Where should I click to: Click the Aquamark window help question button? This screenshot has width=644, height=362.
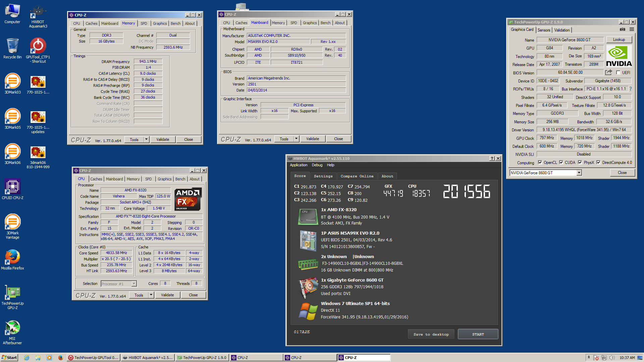tap(492, 159)
